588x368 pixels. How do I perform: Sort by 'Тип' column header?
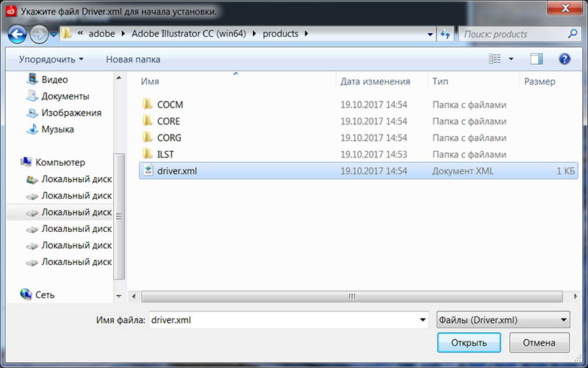point(440,82)
